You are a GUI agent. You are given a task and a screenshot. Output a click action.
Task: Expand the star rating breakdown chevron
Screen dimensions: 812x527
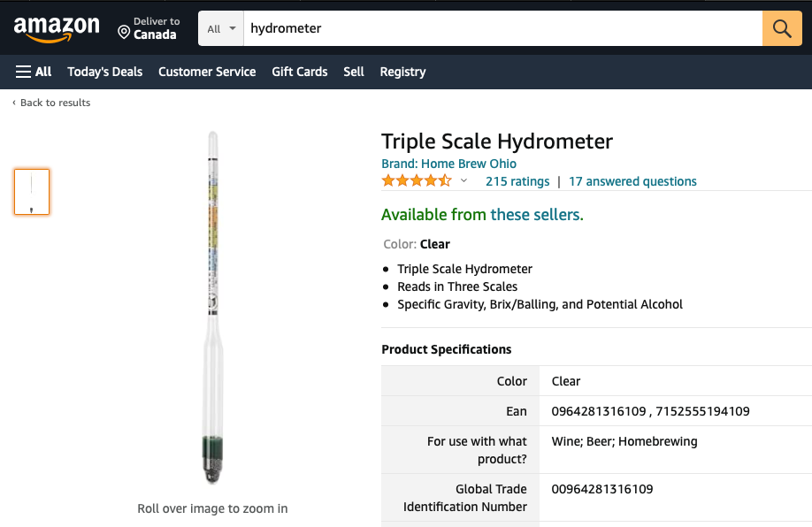tap(463, 181)
